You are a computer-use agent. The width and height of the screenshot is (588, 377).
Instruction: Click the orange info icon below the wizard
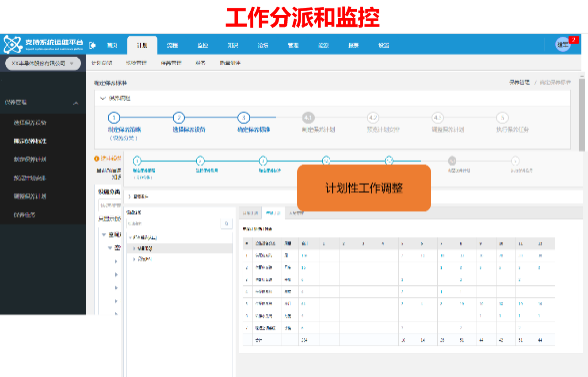(x=96, y=159)
